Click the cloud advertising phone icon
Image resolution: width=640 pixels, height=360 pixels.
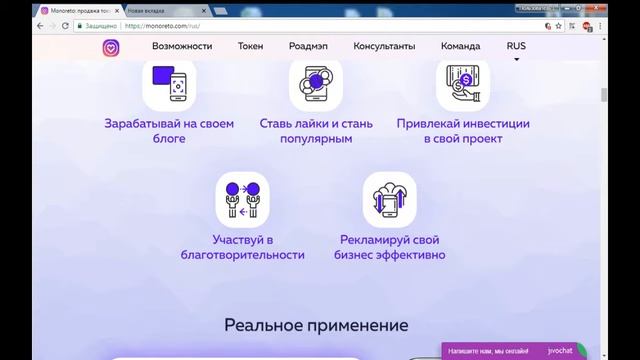point(389,200)
